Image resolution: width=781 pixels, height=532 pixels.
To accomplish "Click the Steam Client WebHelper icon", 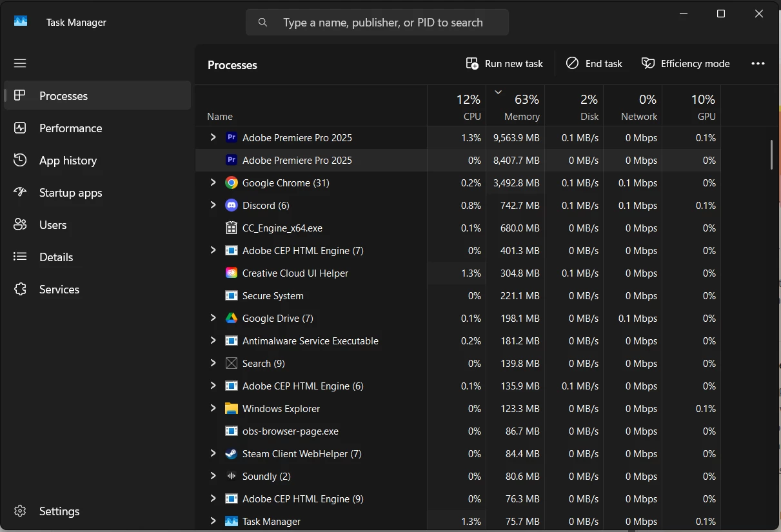I will [x=232, y=453].
